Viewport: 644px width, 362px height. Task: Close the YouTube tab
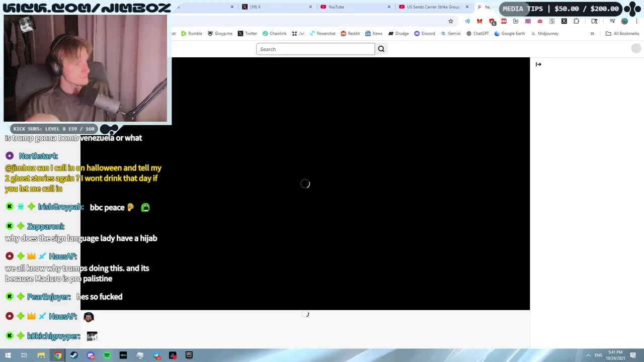(x=389, y=7)
